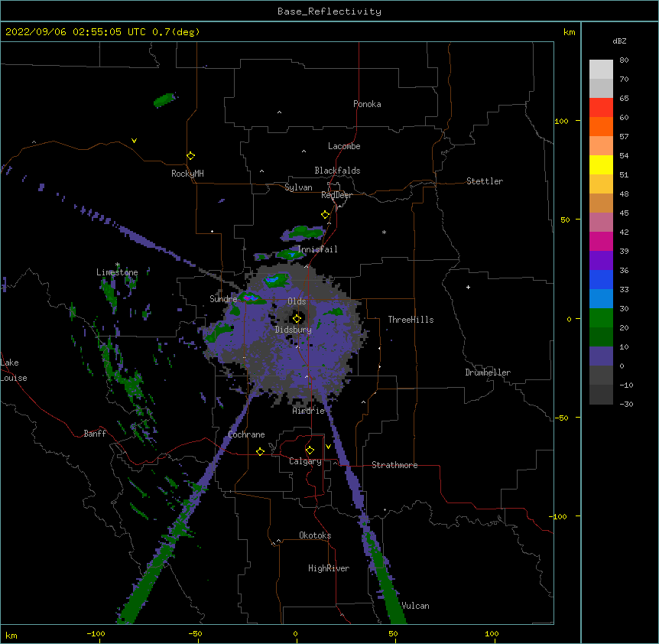Select the dark blue 33-36 dBZ swatch
659x644 pixels.
tap(601, 279)
